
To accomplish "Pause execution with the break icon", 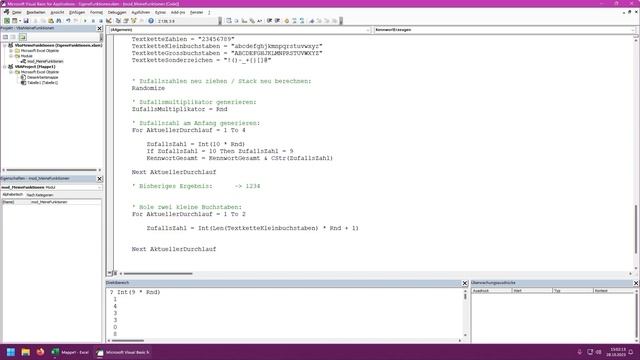I will (93, 21).
